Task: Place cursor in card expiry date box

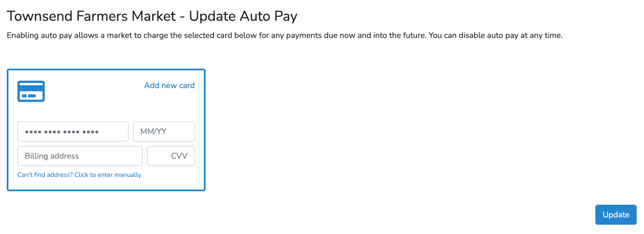Action: (x=164, y=131)
